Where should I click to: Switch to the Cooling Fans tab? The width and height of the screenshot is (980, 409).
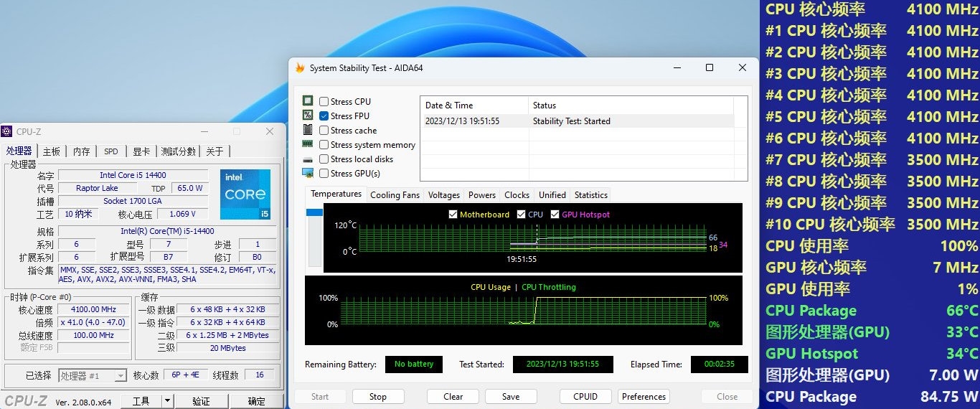(x=395, y=195)
